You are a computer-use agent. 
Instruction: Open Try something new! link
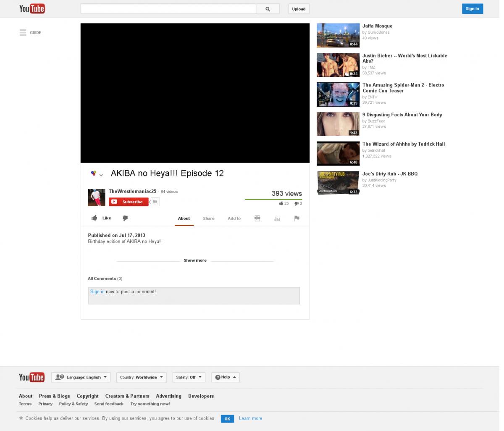[150, 404]
